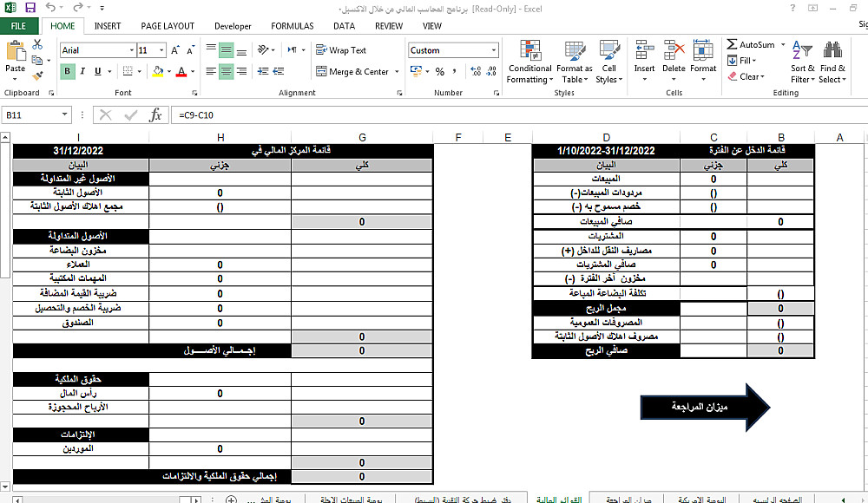Viewport: 868px width, 503px height.
Task: Expand the Merge & Center dropdown arrow
Action: pos(397,71)
